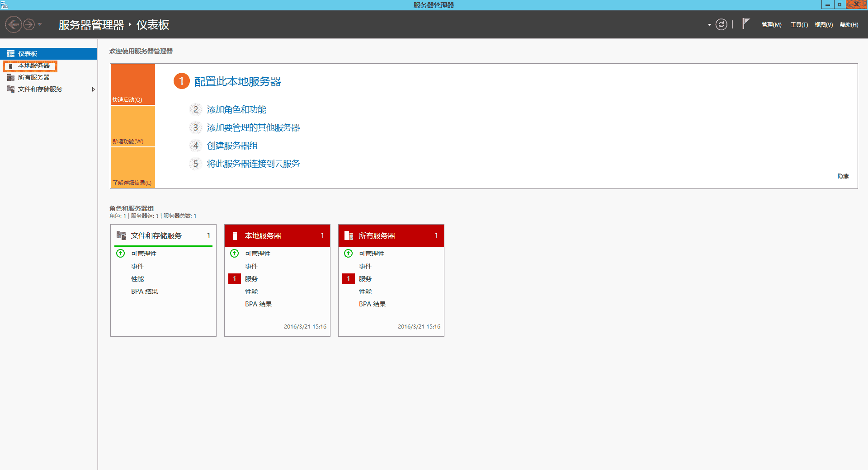
Task: Click the 仪表板 sidebar icon
Action: 11,54
